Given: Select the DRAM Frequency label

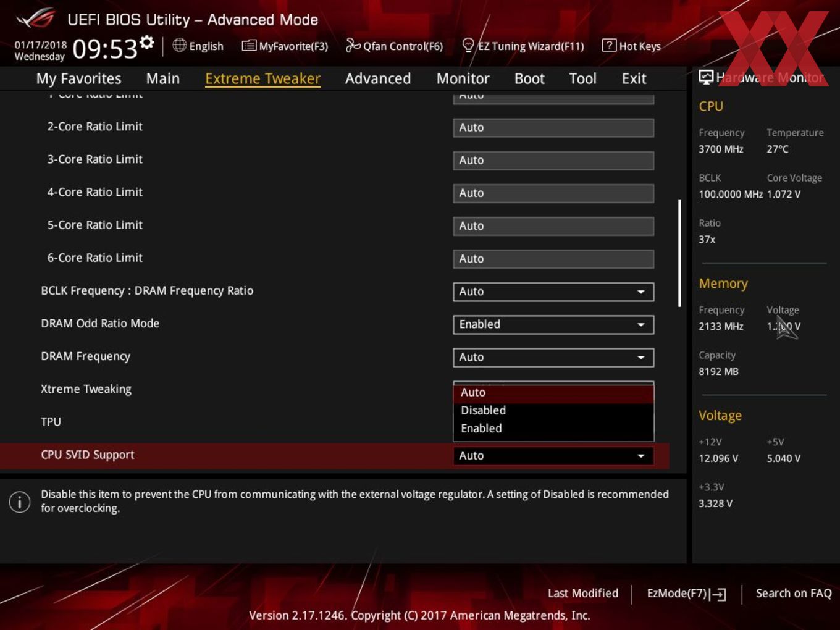Looking at the screenshot, I should 86,356.
